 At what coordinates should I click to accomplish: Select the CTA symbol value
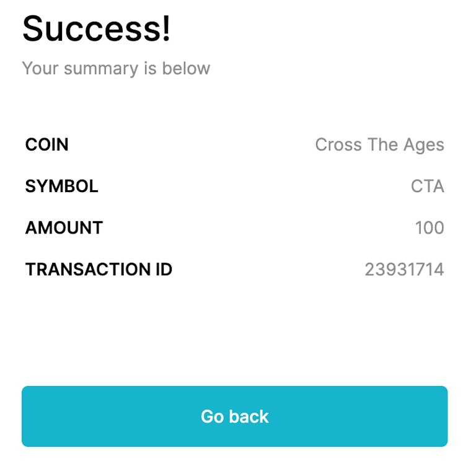click(427, 187)
